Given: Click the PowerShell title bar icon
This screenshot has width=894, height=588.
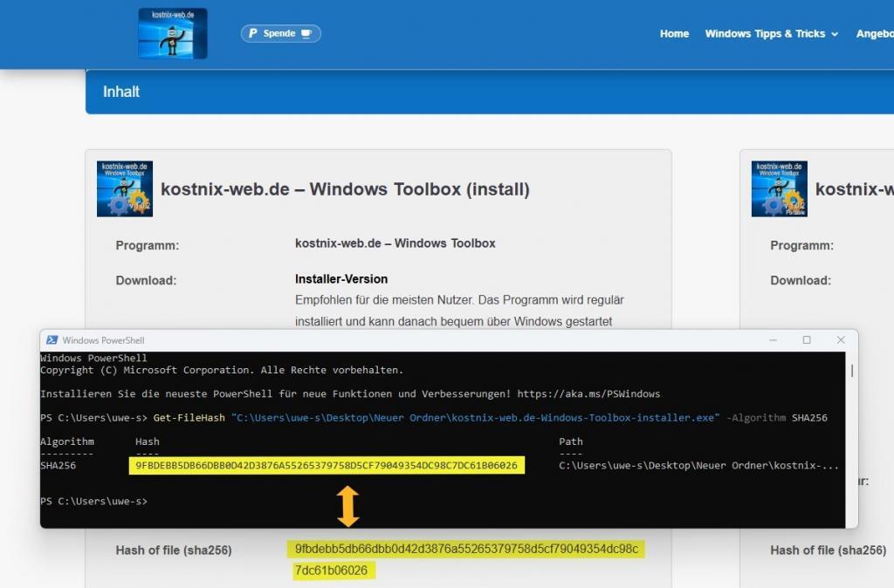Looking at the screenshot, I should [x=52, y=340].
